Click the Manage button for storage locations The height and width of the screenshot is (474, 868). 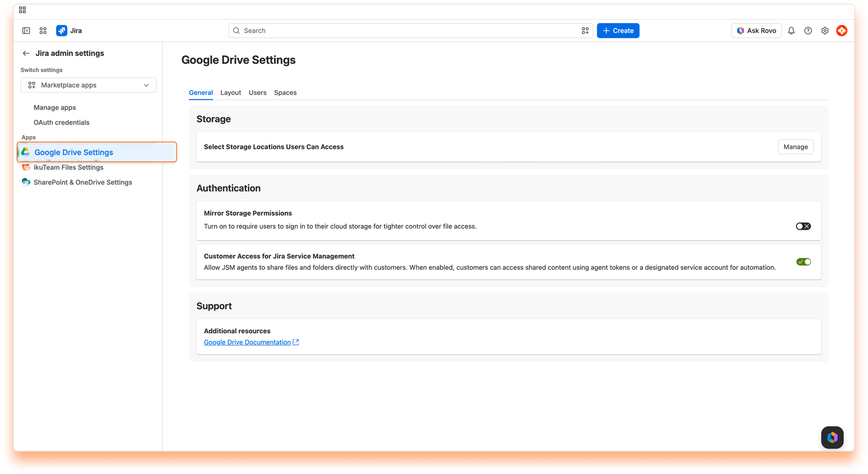[x=795, y=147]
